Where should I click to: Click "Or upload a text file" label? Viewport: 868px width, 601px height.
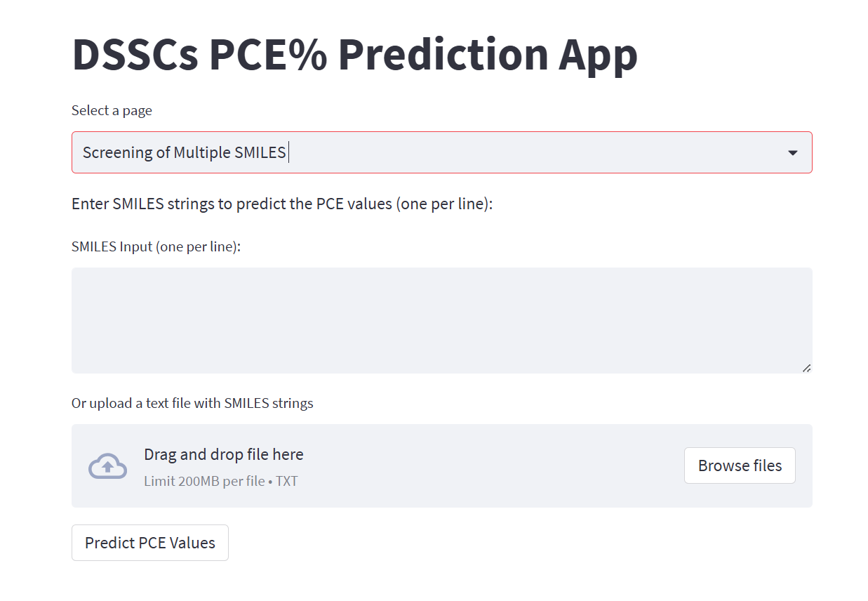[192, 403]
